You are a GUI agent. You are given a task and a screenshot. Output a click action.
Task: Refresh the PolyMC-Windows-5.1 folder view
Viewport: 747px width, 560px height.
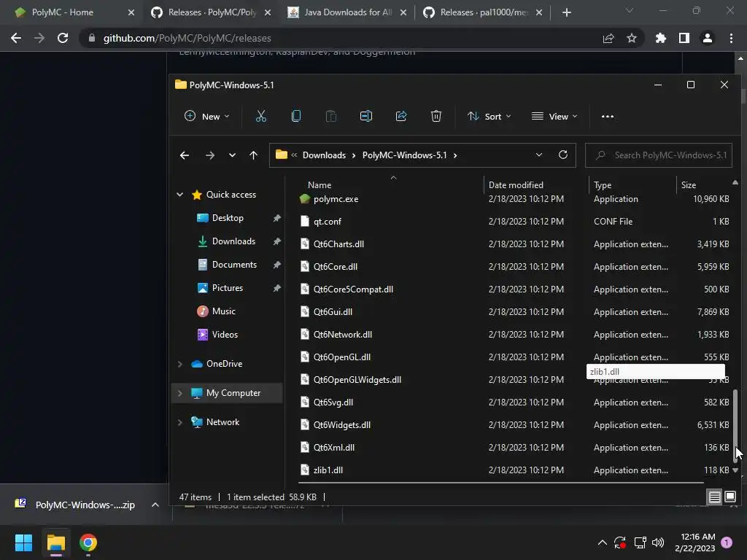(562, 155)
